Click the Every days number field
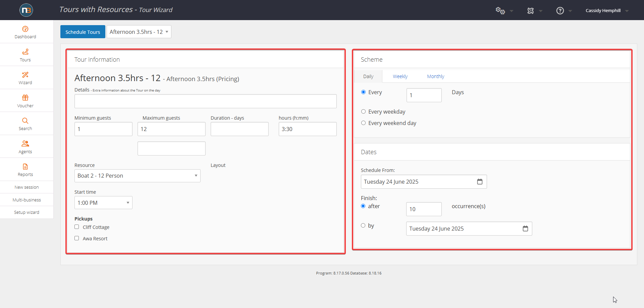The height and width of the screenshot is (308, 644). coord(424,95)
